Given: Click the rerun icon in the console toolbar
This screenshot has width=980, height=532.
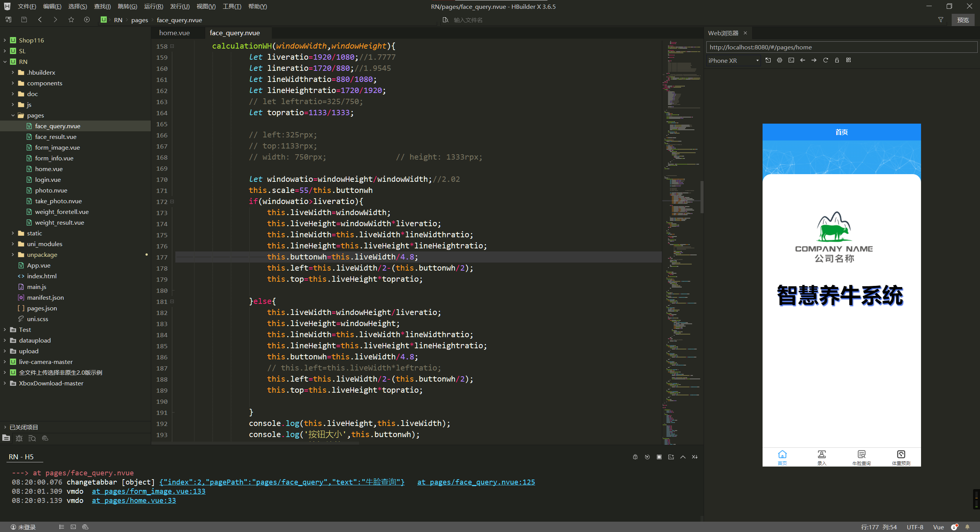Looking at the screenshot, I should pyautogui.click(x=647, y=457).
